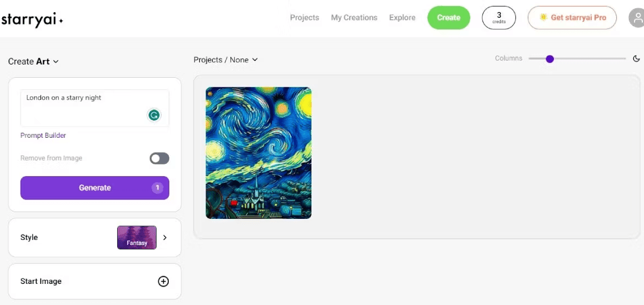Add a start image with plus icon
The width and height of the screenshot is (644, 305).
(163, 281)
